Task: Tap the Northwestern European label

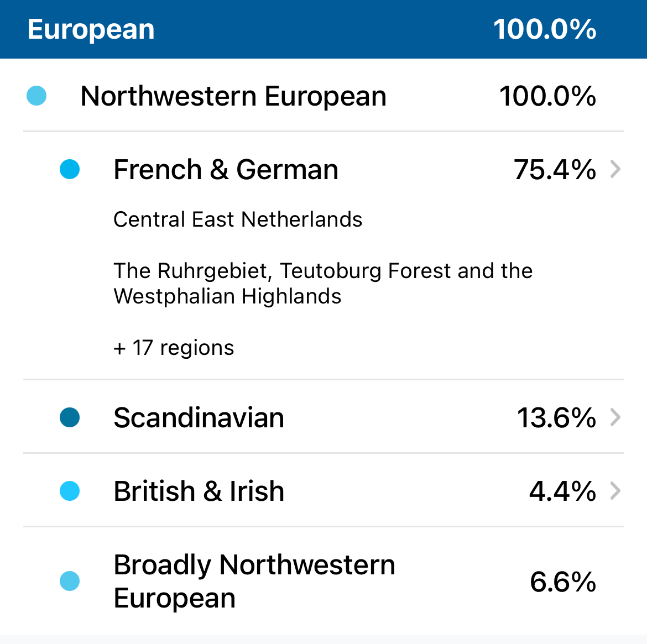Action: [x=233, y=96]
